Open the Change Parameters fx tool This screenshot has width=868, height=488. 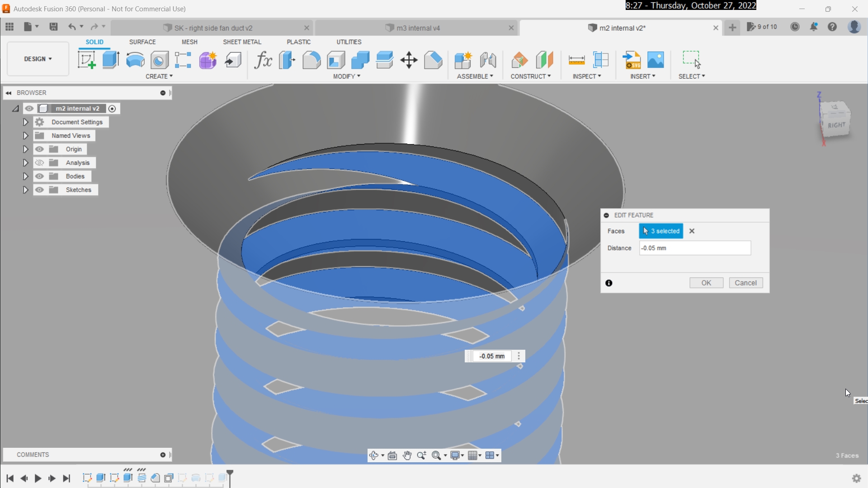tap(263, 60)
